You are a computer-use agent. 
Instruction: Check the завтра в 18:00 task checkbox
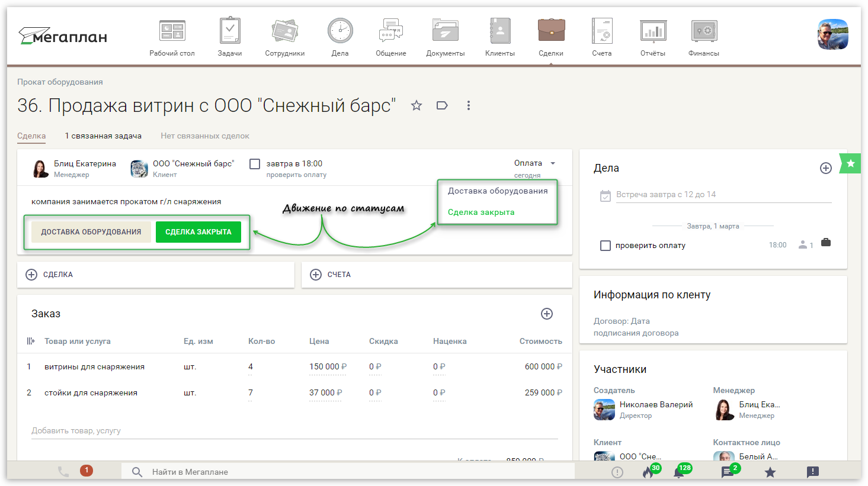coord(255,164)
